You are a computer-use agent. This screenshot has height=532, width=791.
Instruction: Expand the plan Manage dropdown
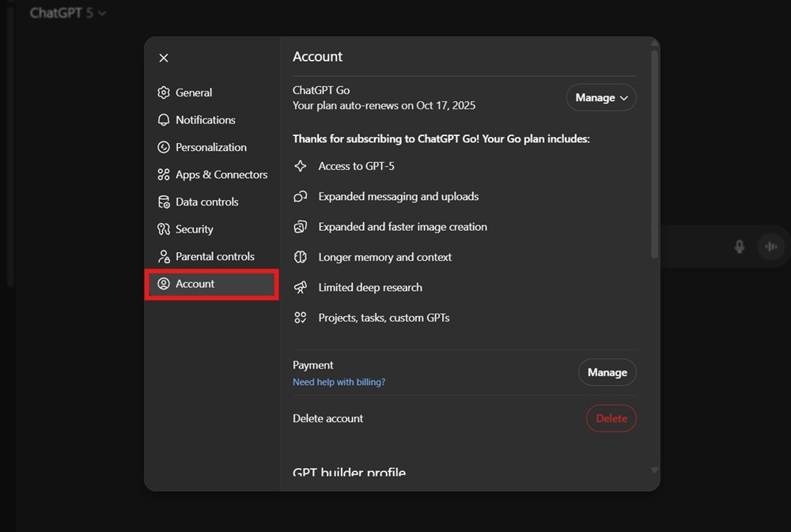pyautogui.click(x=601, y=97)
